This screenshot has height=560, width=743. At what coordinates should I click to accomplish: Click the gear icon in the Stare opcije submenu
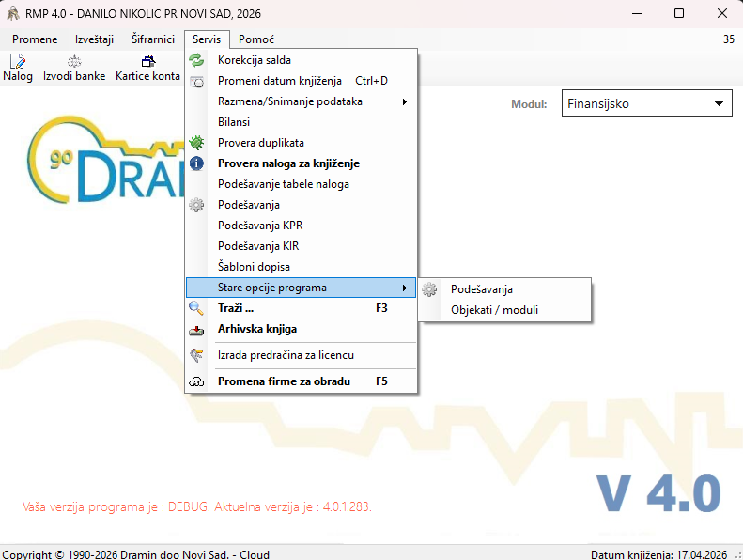tap(429, 289)
